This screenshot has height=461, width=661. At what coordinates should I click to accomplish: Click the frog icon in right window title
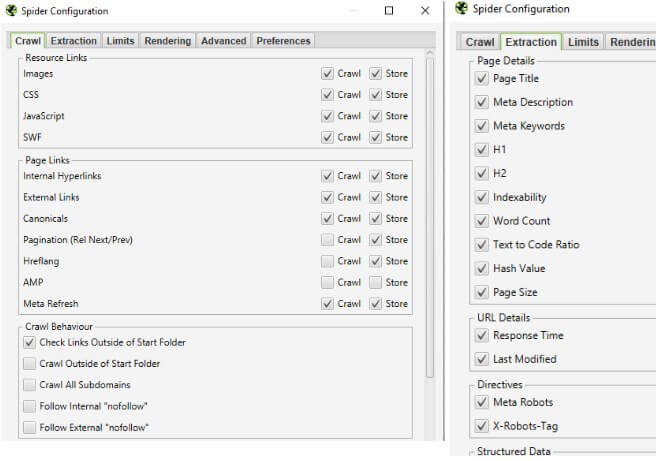pos(461,9)
